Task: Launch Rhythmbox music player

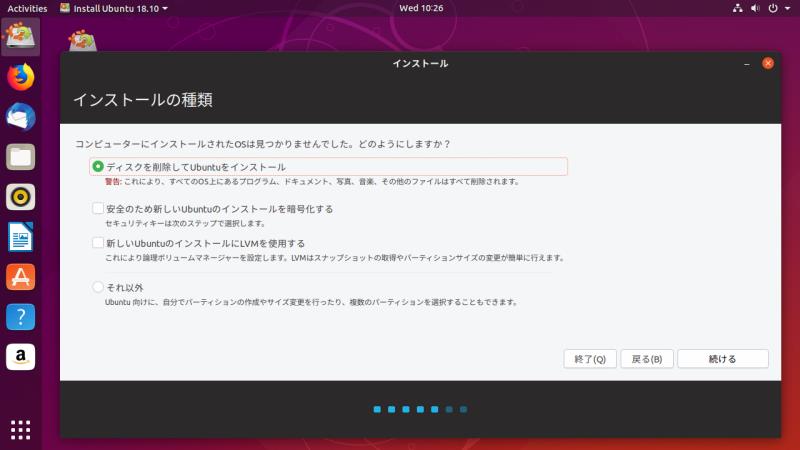Action: [x=20, y=197]
